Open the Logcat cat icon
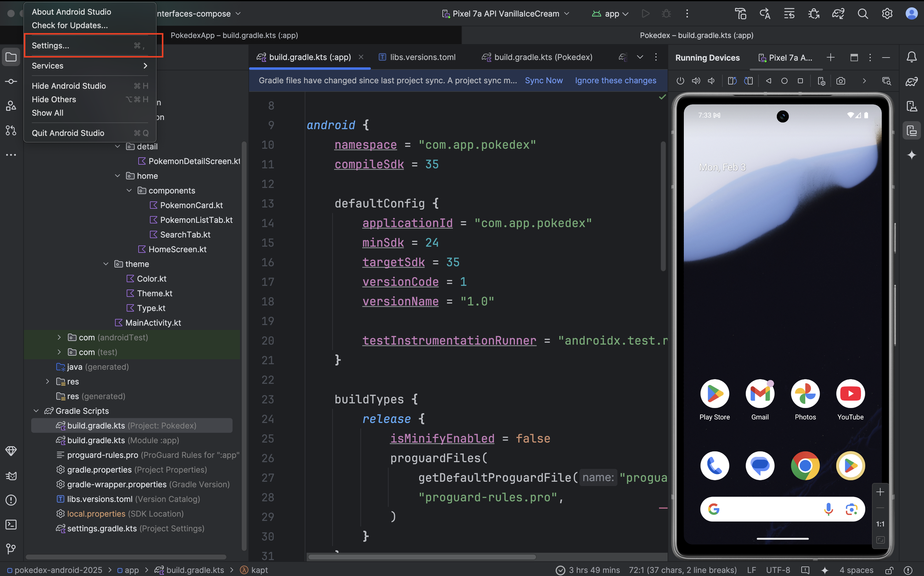 tap(11, 475)
